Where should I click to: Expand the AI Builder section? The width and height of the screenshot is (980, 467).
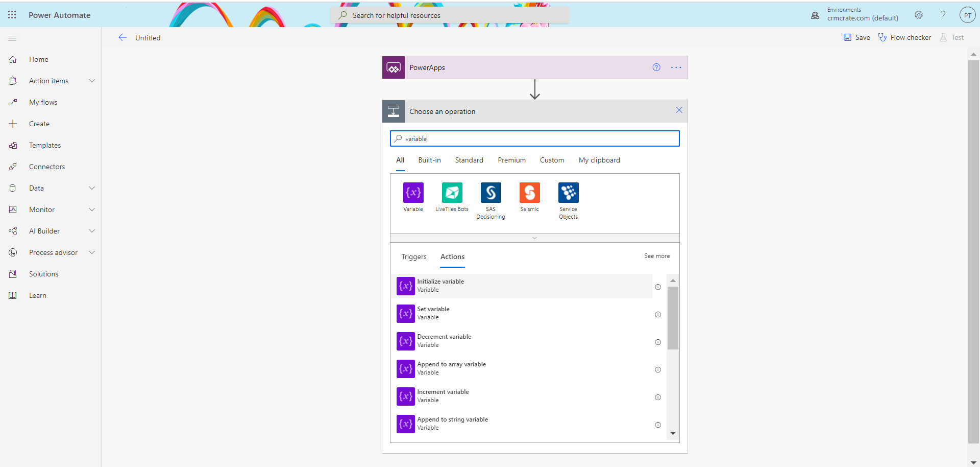pyautogui.click(x=92, y=230)
